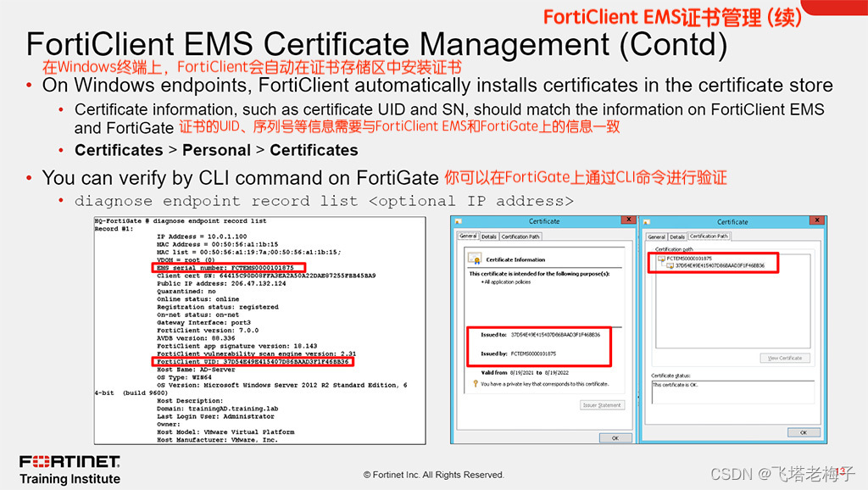Click the FortiClient UID line in CLI output
The height and width of the screenshot is (490, 868).
[253, 361]
